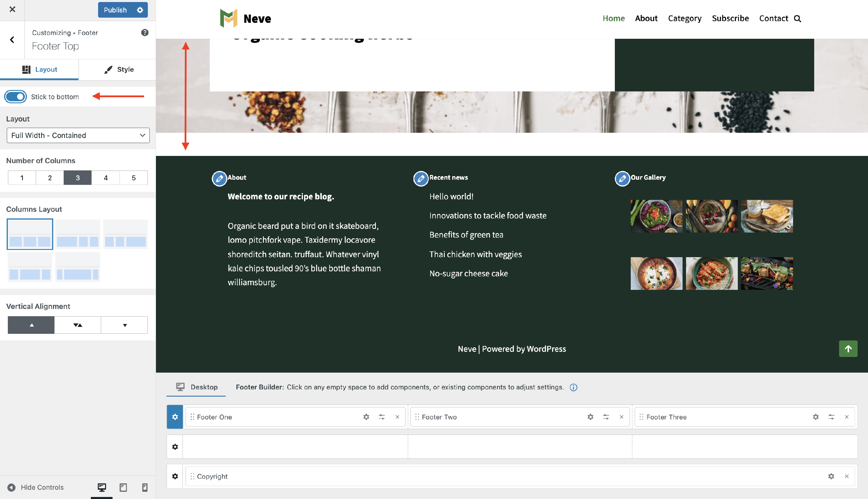
Task: Click edit pencil icon next to About
Action: point(219,178)
